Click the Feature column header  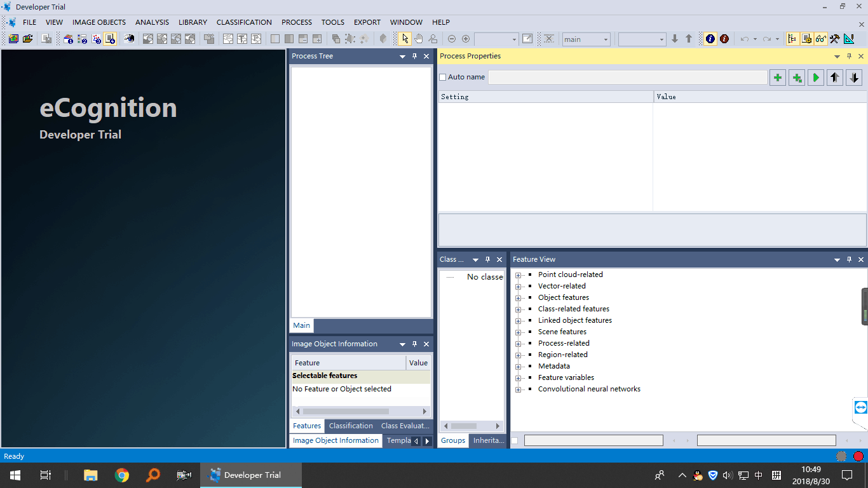tap(349, 363)
